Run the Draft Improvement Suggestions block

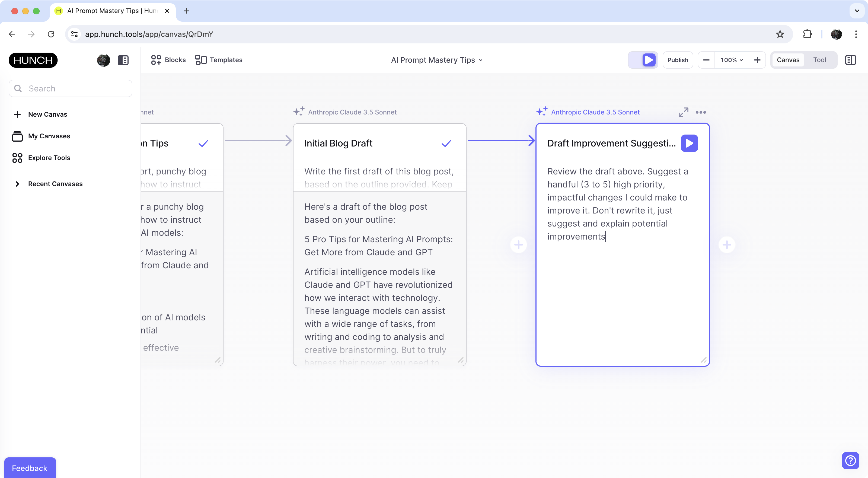pyautogui.click(x=690, y=143)
